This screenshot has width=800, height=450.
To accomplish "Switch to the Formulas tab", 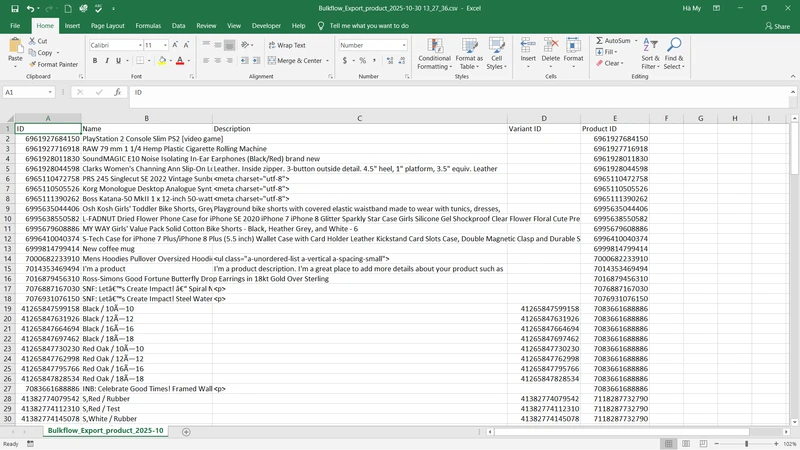I will (x=148, y=25).
